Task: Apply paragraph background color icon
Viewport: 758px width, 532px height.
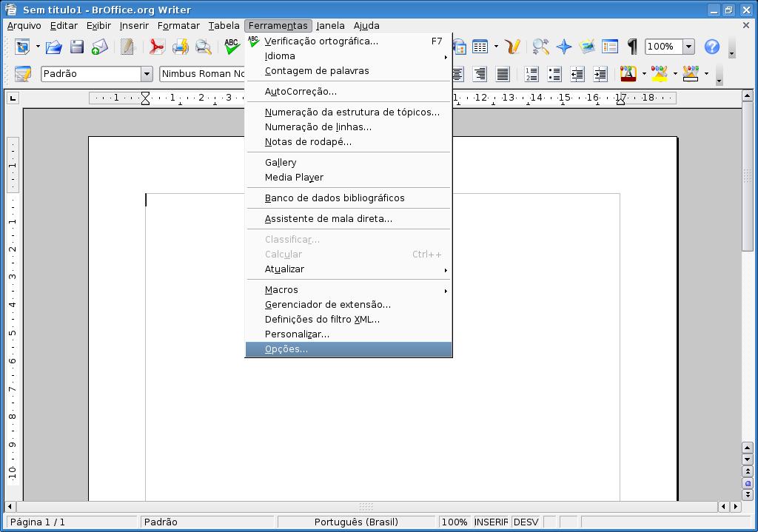Action: pos(691,74)
